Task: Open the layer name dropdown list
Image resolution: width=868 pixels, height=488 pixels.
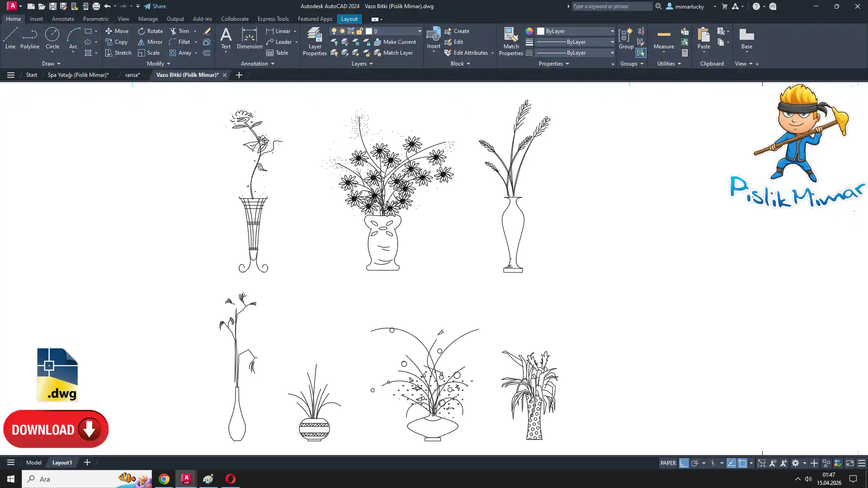Action: click(420, 31)
